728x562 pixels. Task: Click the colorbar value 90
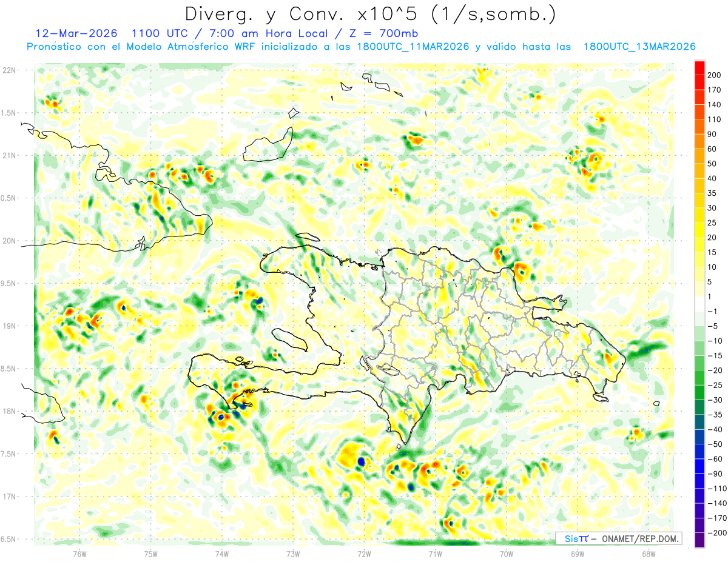click(712, 134)
